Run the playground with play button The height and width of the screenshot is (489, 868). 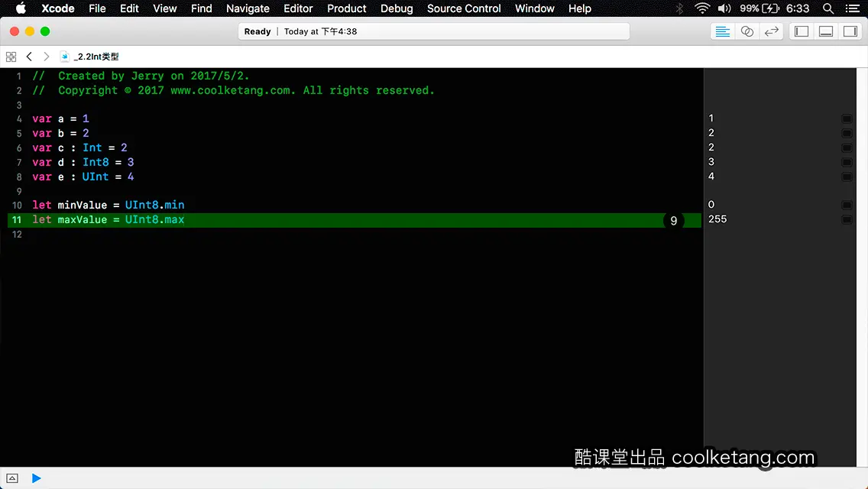pos(36,478)
